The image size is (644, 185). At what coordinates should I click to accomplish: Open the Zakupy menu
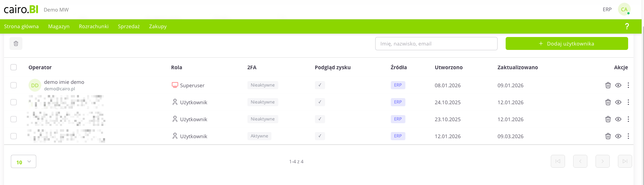tap(158, 26)
